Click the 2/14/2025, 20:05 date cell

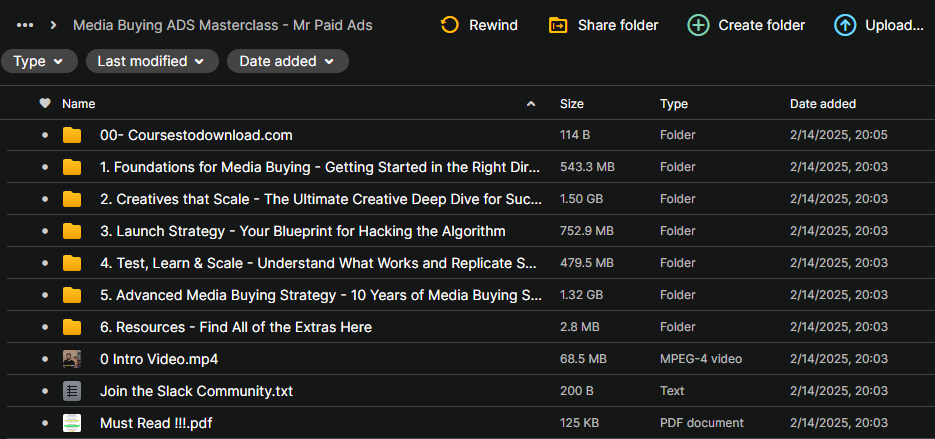pyautogui.click(x=838, y=135)
